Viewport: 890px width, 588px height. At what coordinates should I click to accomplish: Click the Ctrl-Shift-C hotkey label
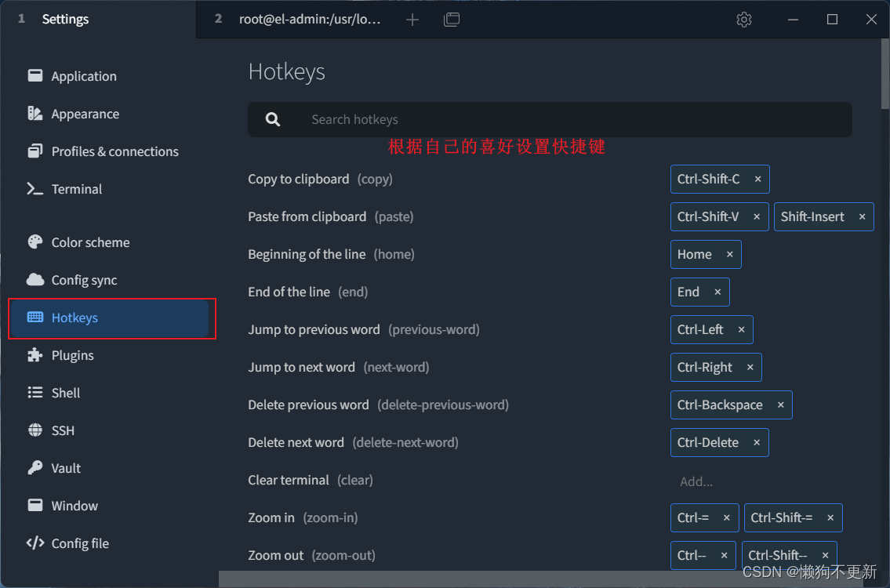click(x=708, y=180)
